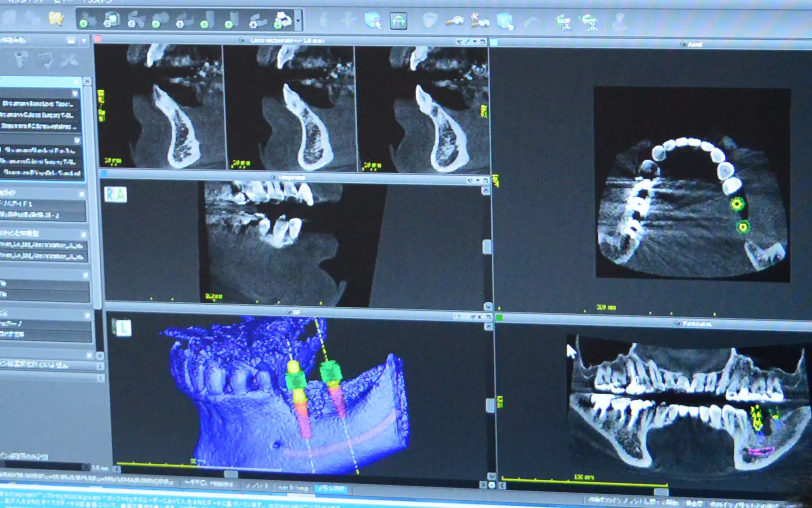Collapse the surgical guide section header

(x=82, y=194)
